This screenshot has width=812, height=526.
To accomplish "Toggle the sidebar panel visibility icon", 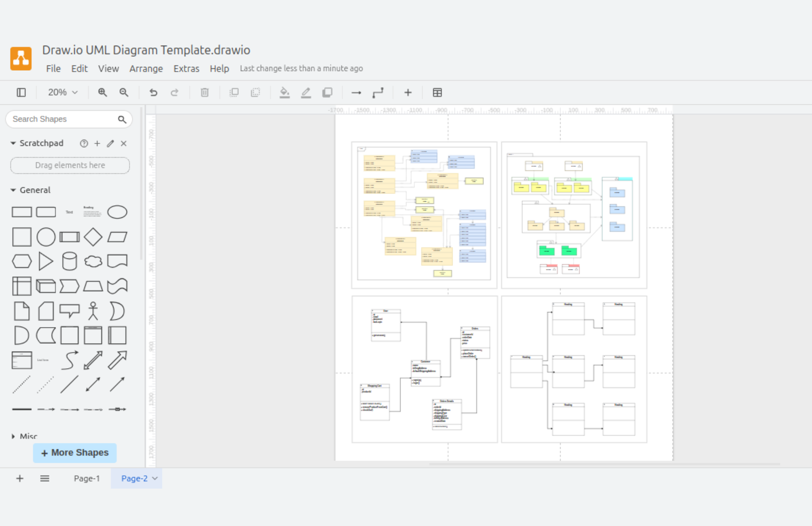I will pos(21,93).
